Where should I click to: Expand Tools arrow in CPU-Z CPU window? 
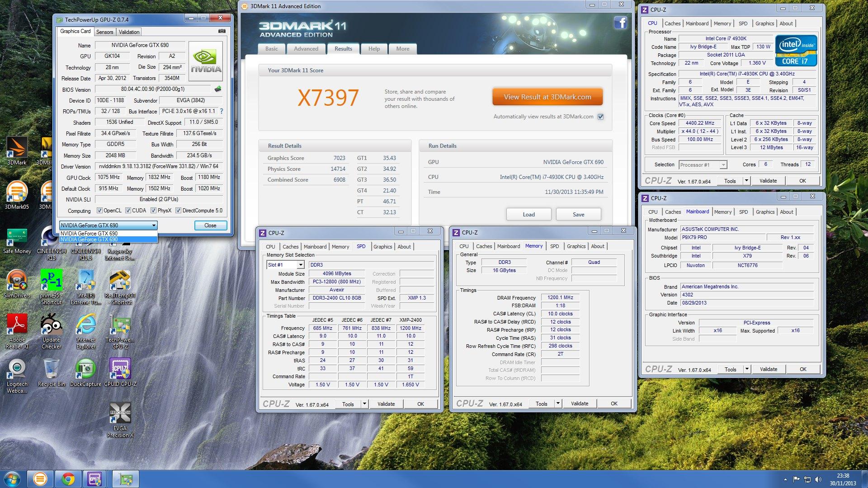point(746,181)
